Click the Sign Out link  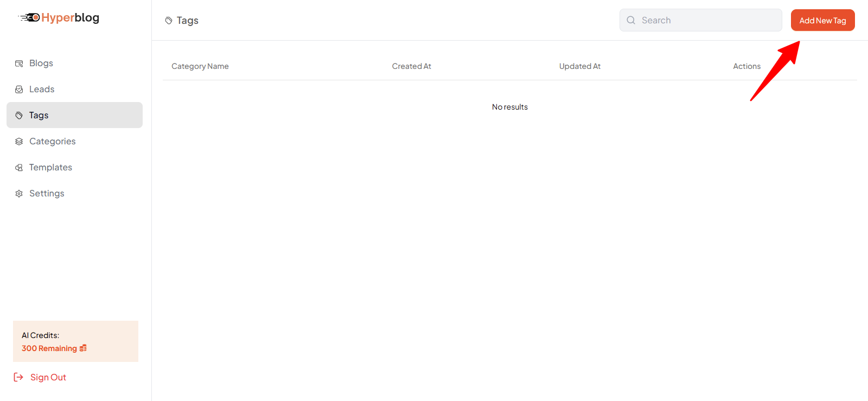point(40,377)
